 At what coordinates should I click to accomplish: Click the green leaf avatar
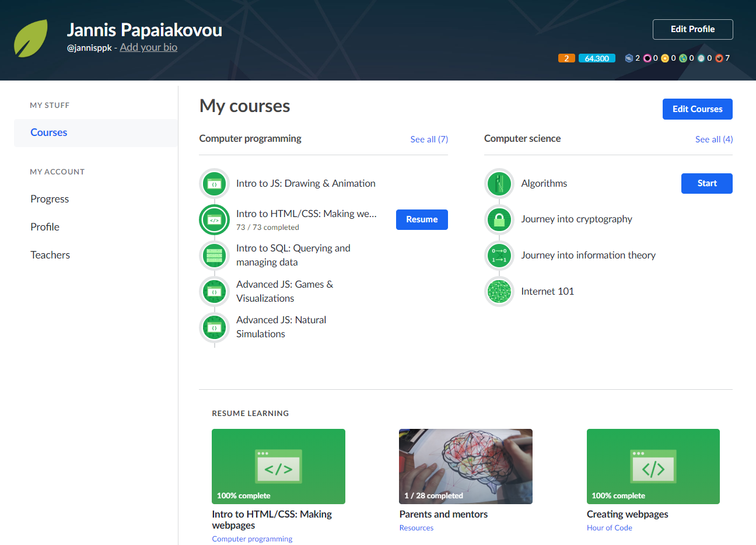pyautogui.click(x=31, y=39)
